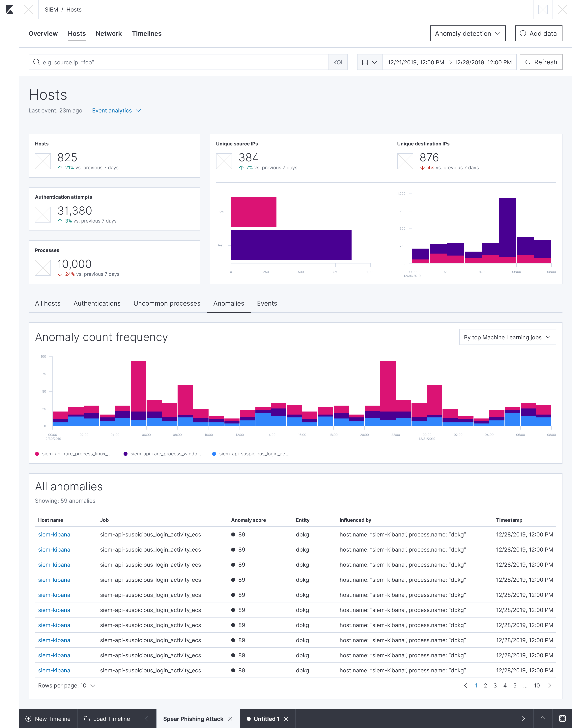Click the up arrow icon in the timeline bar
Viewport: 572px width, 728px height.
coord(543,719)
